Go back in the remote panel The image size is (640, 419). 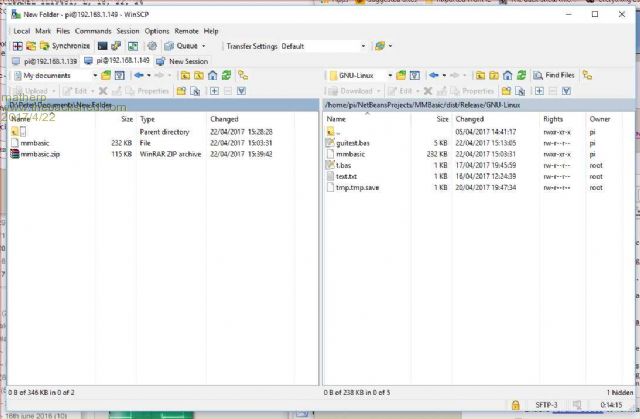point(434,75)
